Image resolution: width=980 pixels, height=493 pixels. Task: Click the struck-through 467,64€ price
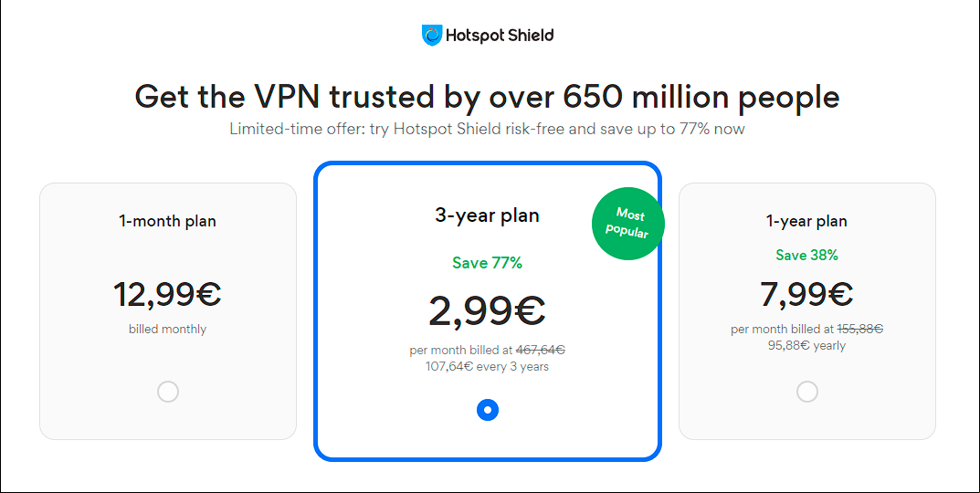pos(541,351)
